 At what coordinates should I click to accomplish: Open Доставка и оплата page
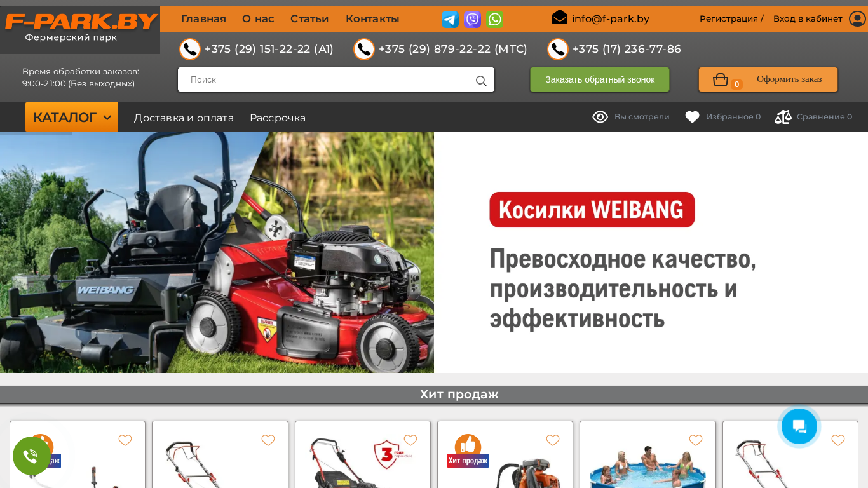[184, 118]
